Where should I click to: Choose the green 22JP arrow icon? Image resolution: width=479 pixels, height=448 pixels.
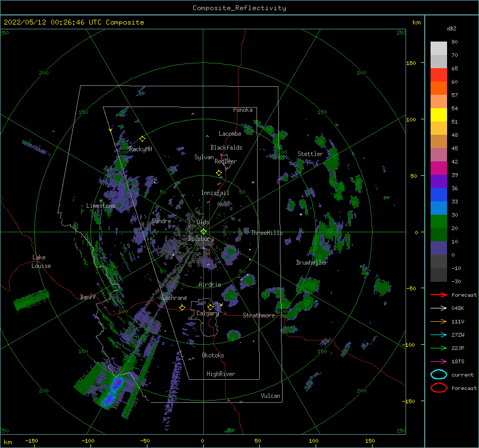[439, 348]
